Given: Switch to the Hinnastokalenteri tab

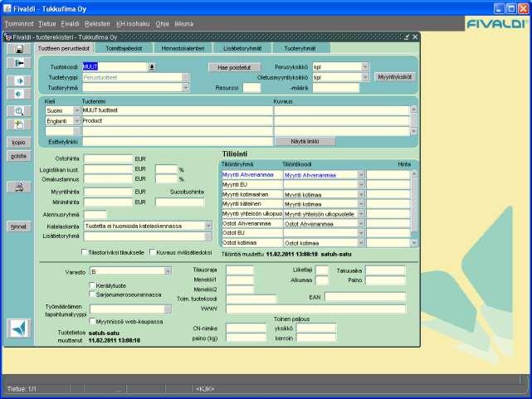Looking at the screenshot, I should pyautogui.click(x=183, y=48).
